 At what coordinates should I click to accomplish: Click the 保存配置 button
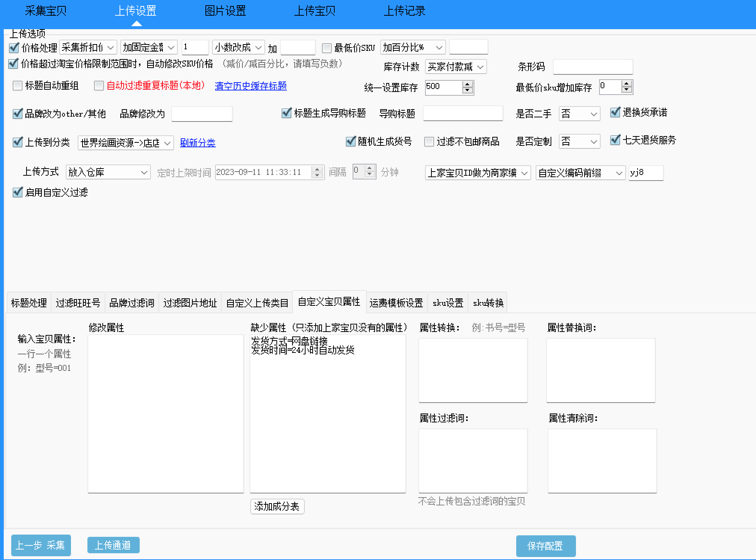coord(546,546)
